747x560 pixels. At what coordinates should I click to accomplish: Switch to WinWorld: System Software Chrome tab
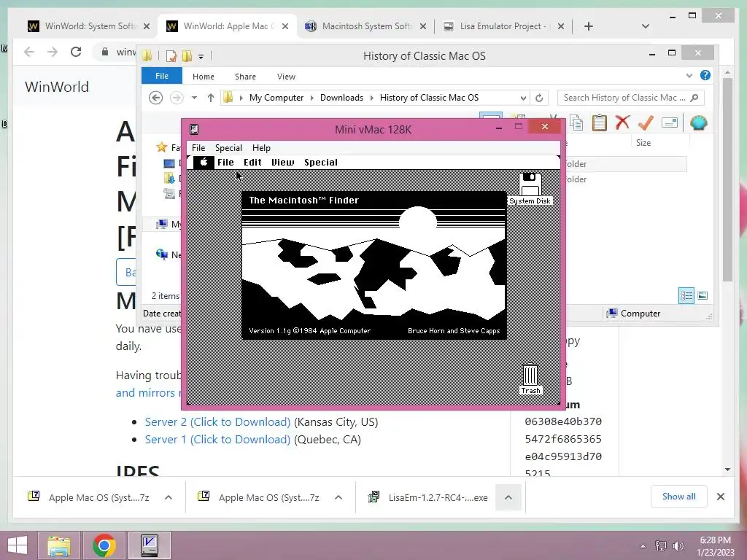[88, 26]
